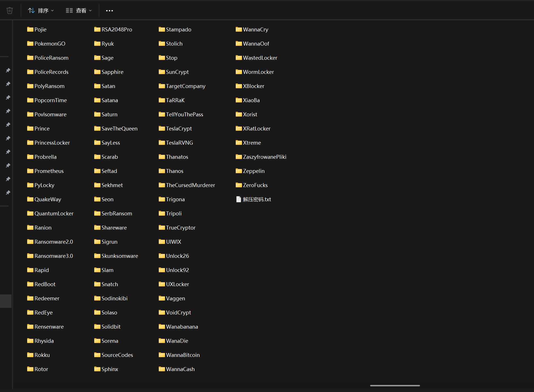This screenshot has width=534, height=392.
Task: Click the ZeroFucks folder name
Action: tap(255, 185)
